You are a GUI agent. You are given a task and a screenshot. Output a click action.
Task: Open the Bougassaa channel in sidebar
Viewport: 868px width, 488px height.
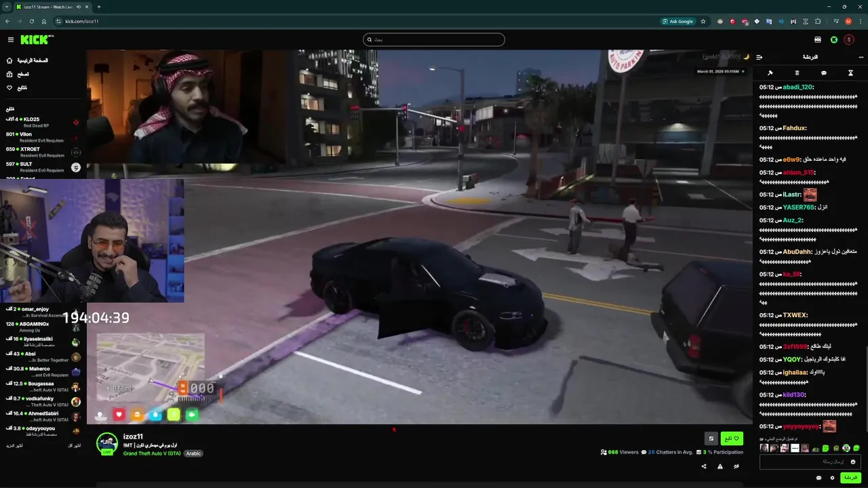[x=43, y=386]
